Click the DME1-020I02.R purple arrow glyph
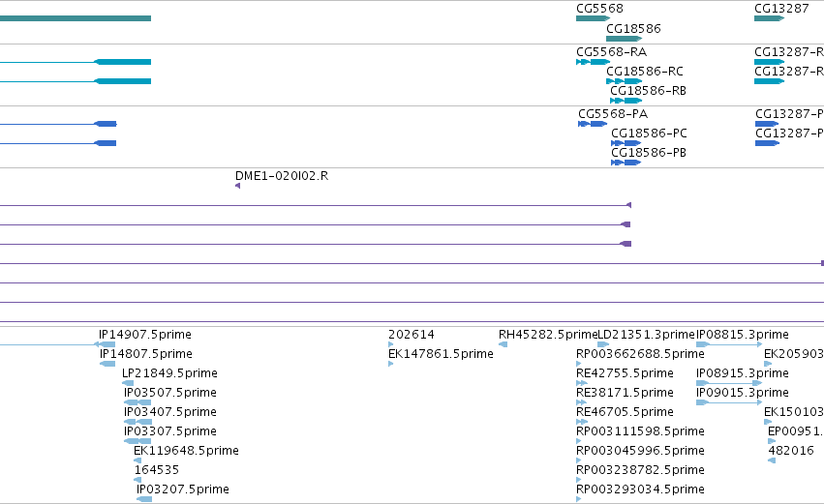Viewport: 824px width, 504px height. (237, 186)
